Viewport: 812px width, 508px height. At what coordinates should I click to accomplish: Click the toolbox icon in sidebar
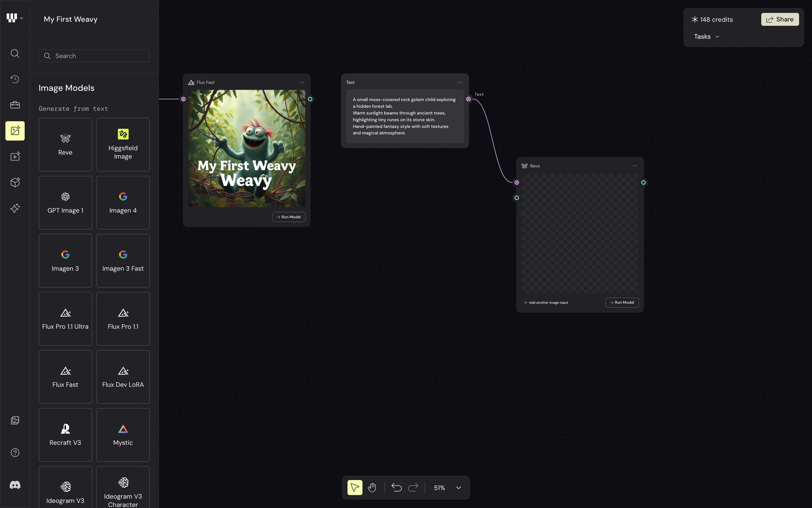[15, 105]
